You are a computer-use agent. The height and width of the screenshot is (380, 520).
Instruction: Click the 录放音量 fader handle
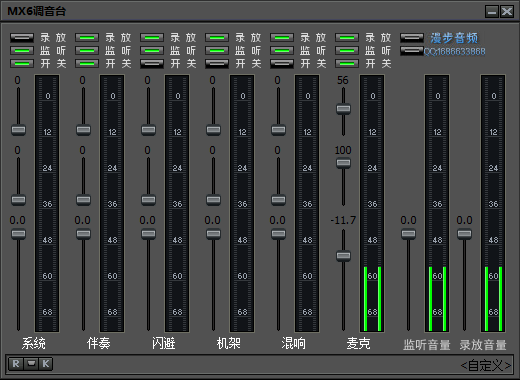point(464,234)
